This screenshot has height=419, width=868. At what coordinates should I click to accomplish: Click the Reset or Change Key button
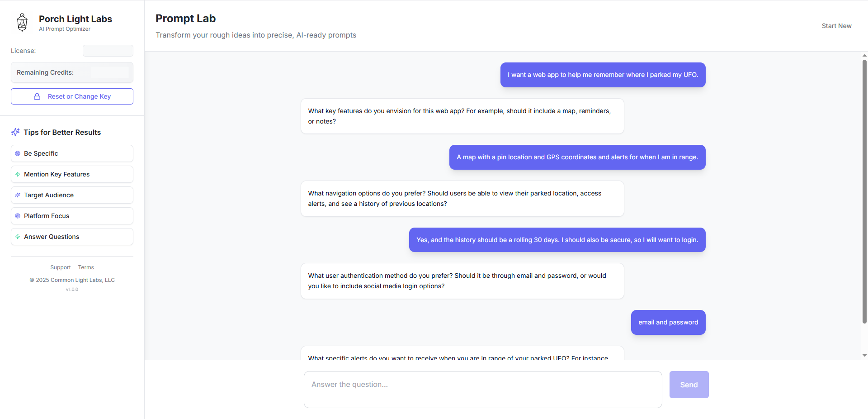coord(72,96)
